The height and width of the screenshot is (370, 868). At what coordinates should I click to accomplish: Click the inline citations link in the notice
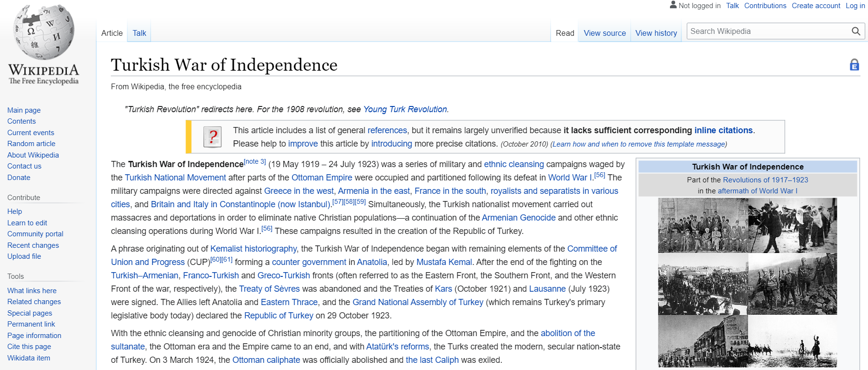coord(723,130)
